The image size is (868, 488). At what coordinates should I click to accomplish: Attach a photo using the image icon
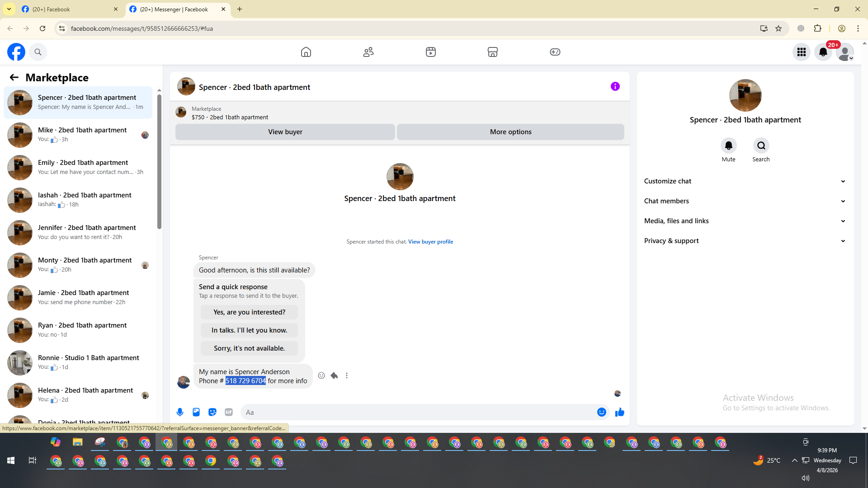pyautogui.click(x=196, y=412)
